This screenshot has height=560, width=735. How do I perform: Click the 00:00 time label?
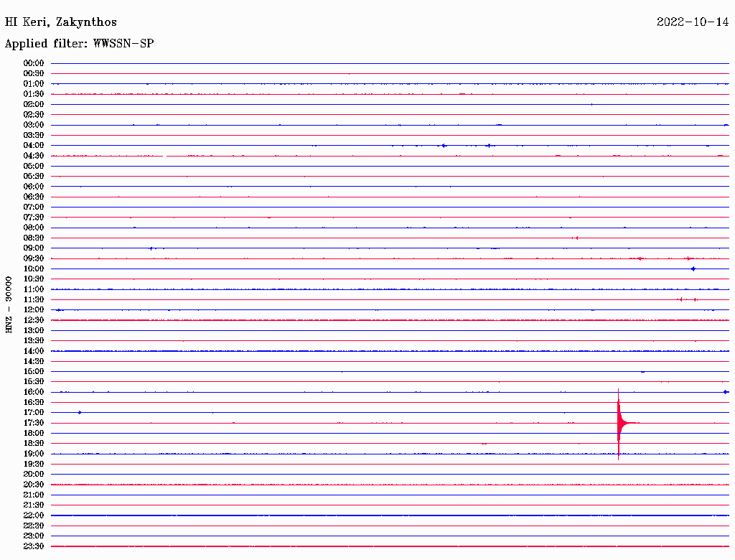tap(33, 63)
